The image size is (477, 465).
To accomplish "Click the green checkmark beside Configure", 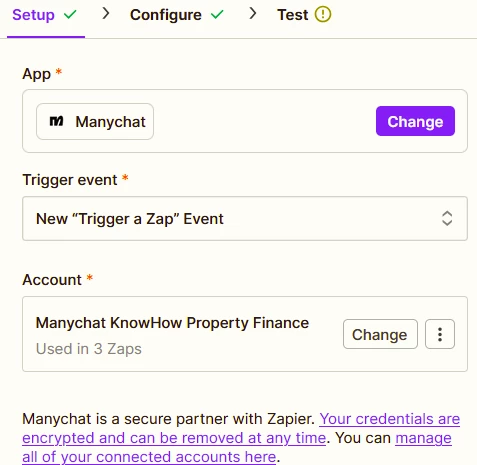I will pyautogui.click(x=217, y=14).
